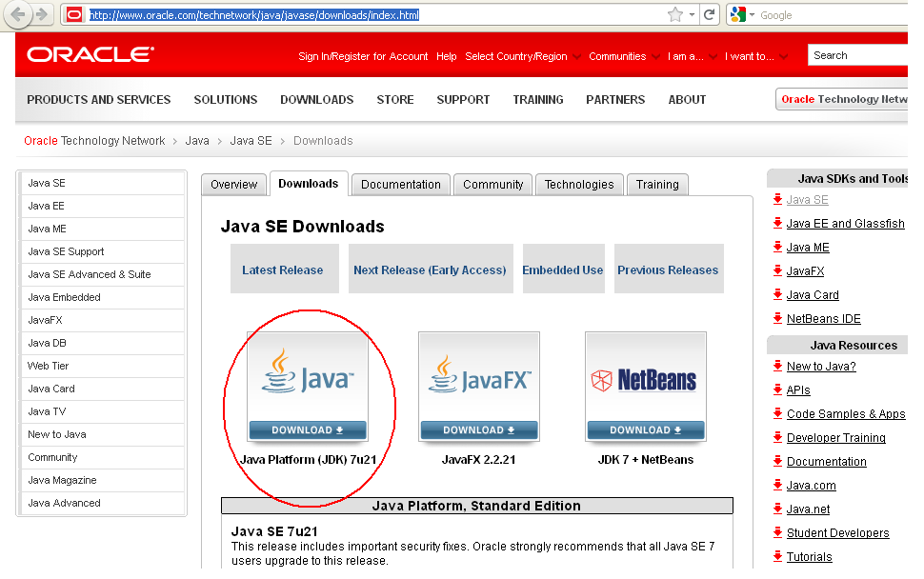The width and height of the screenshot is (924, 579).
Task: Open the Partners navigation item
Action: point(615,100)
